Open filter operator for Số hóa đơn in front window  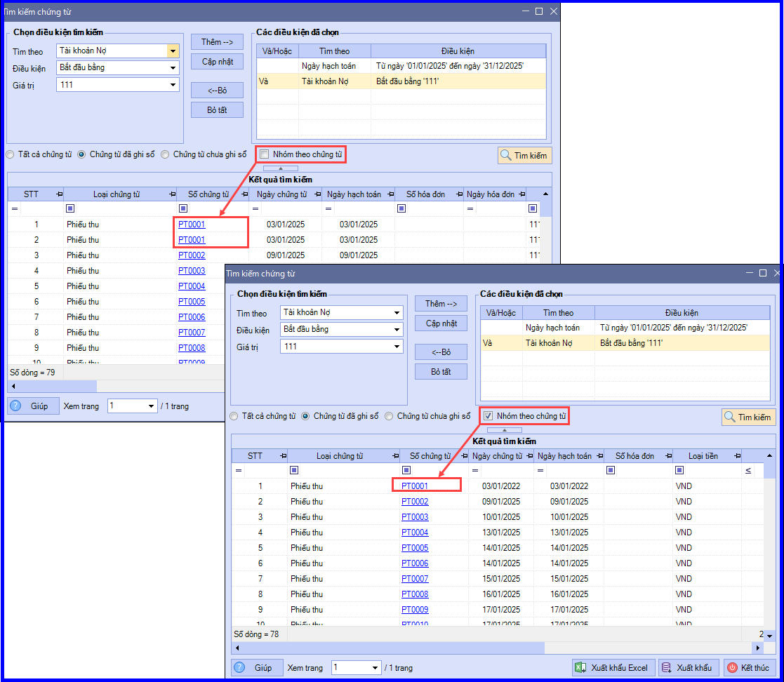tap(611, 470)
